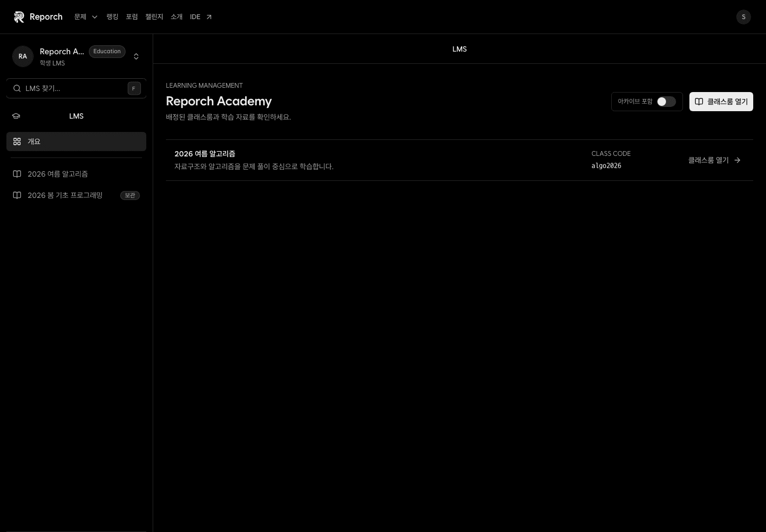Image resolution: width=766 pixels, height=532 pixels.
Task: Click the F shortcut key badge
Action: pos(134,88)
